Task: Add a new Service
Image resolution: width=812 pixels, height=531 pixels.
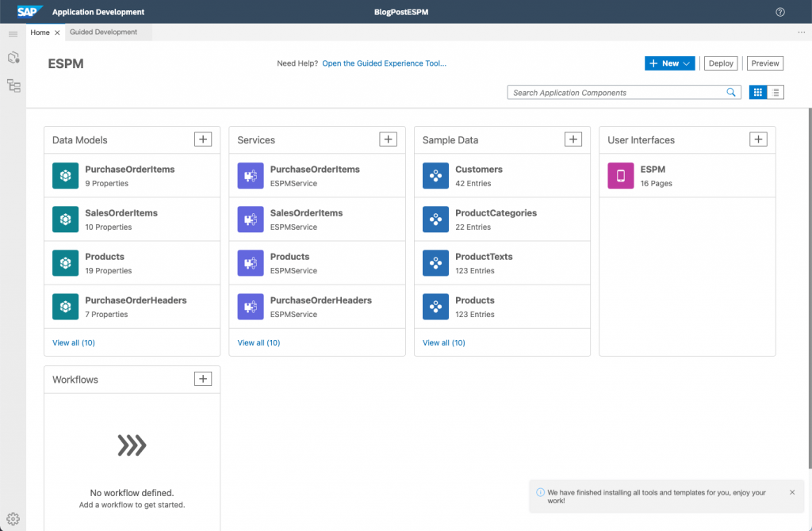Action: [388, 139]
